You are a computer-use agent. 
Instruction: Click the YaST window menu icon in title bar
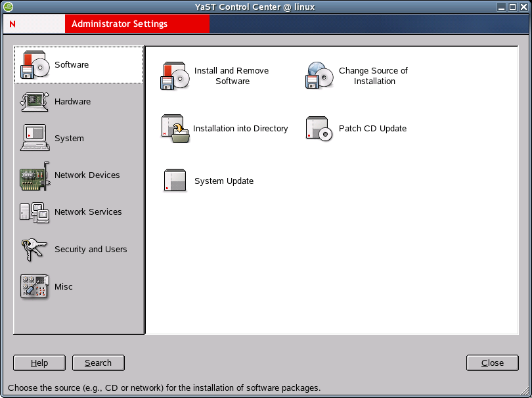(8, 7)
